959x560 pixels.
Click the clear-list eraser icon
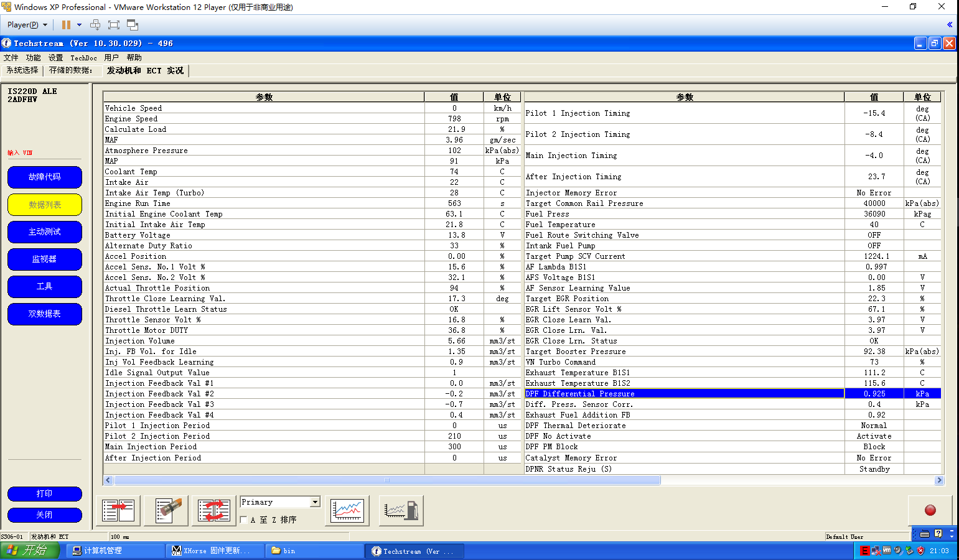pyautogui.click(x=166, y=511)
